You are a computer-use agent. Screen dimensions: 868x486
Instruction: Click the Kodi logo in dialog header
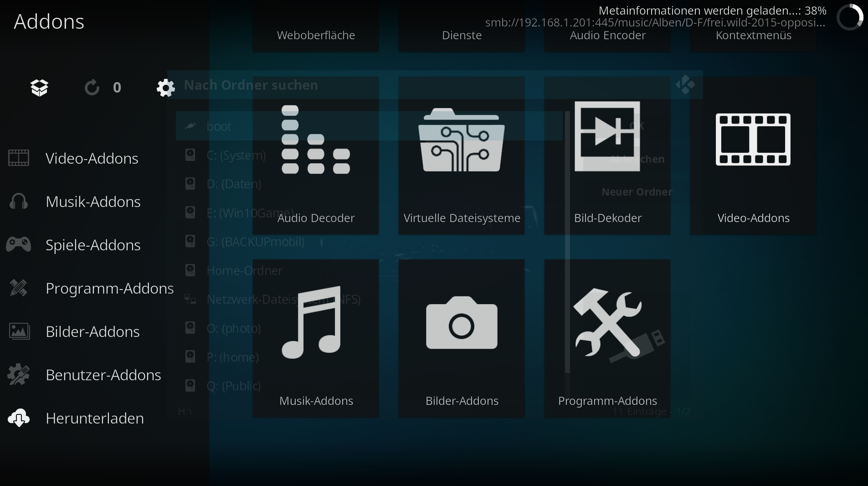[685, 85]
